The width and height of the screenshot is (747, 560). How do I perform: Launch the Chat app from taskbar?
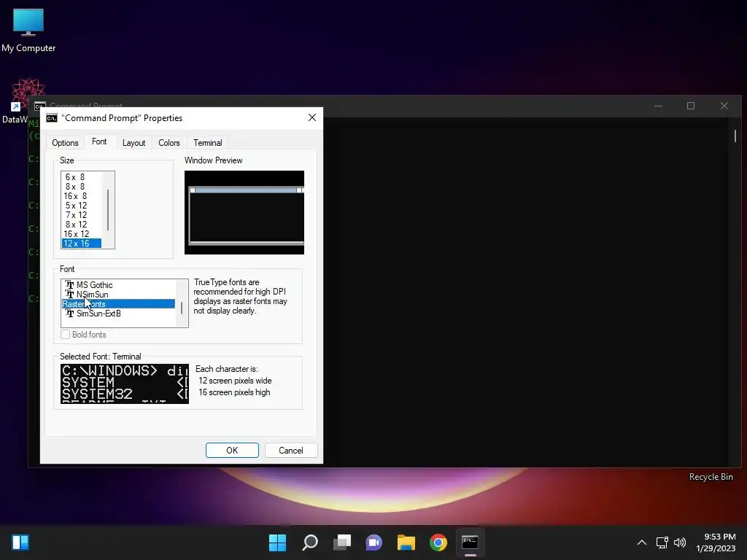pos(374,542)
